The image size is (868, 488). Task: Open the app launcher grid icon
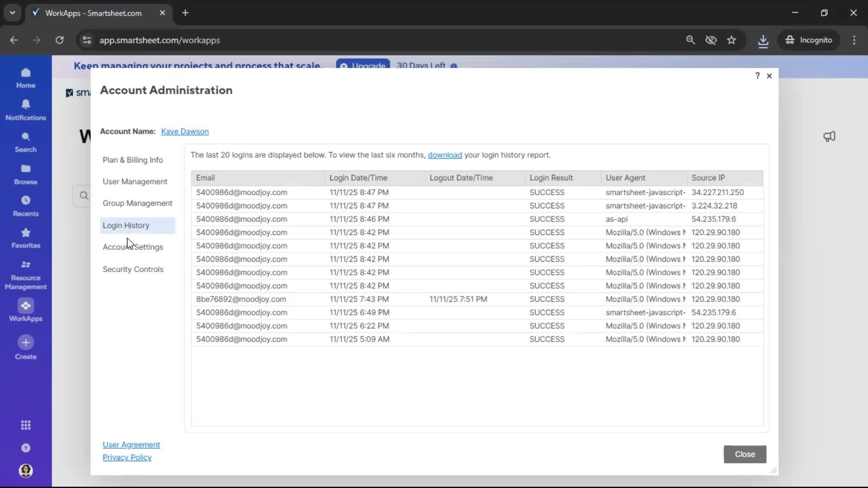coord(26,425)
